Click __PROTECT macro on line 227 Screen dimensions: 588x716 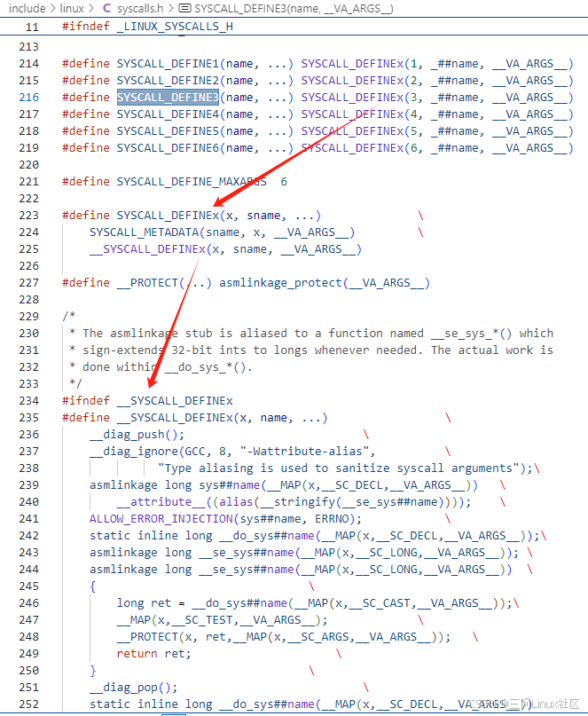coord(147,283)
